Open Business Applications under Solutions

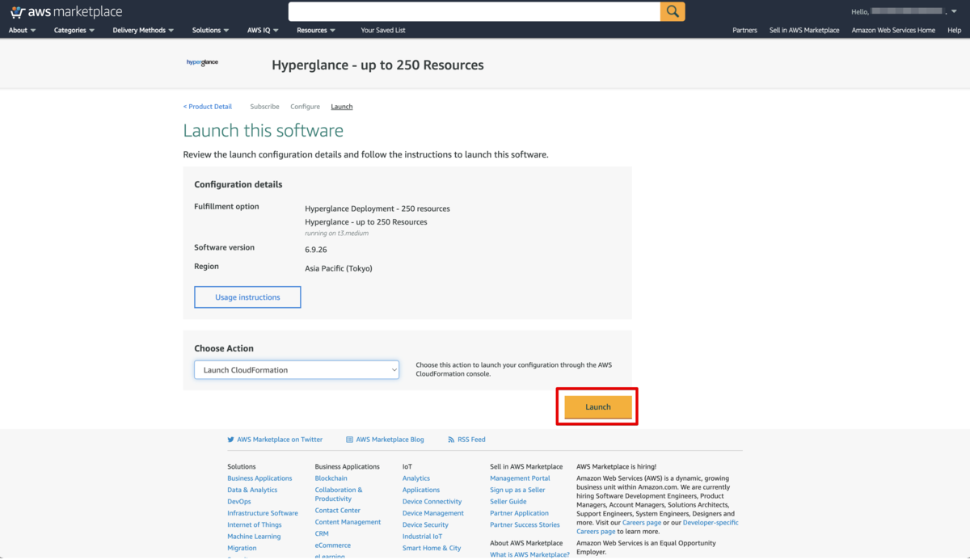[259, 478]
